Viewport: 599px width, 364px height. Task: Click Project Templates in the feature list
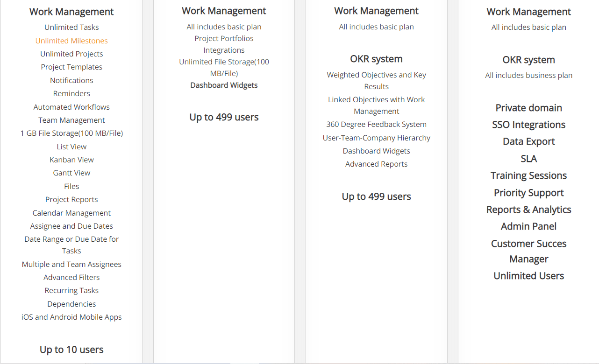pos(71,67)
